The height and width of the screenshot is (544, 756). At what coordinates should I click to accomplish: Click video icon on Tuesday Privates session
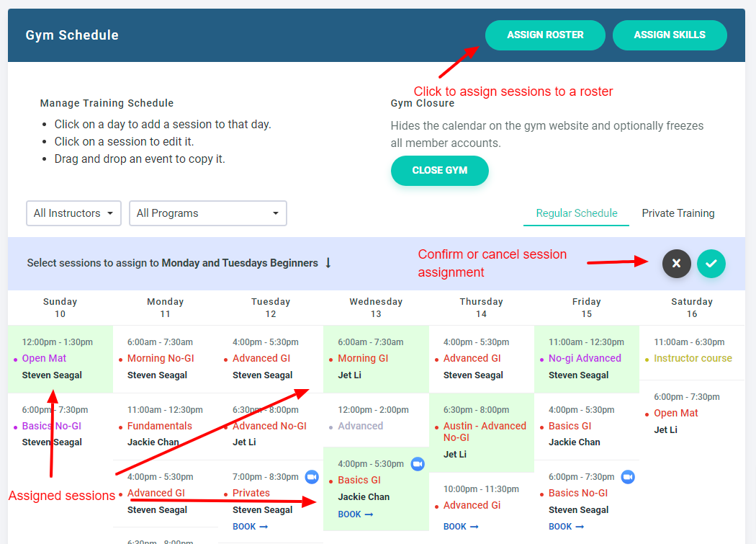[x=312, y=477]
